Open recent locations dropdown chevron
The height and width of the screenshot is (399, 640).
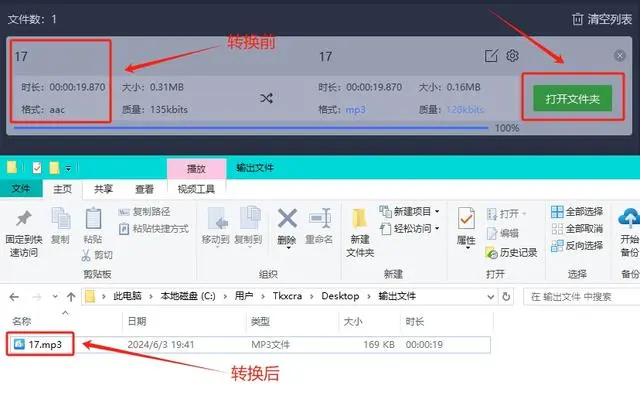(55, 297)
